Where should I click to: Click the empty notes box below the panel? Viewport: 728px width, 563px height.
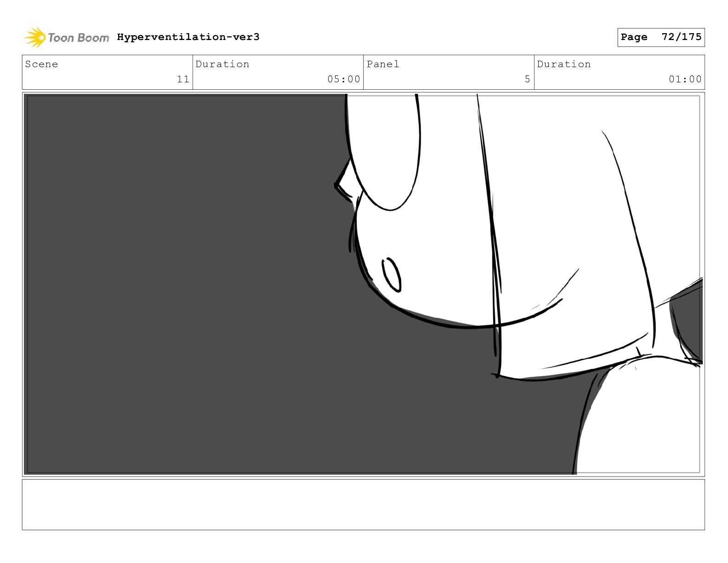[x=363, y=505]
